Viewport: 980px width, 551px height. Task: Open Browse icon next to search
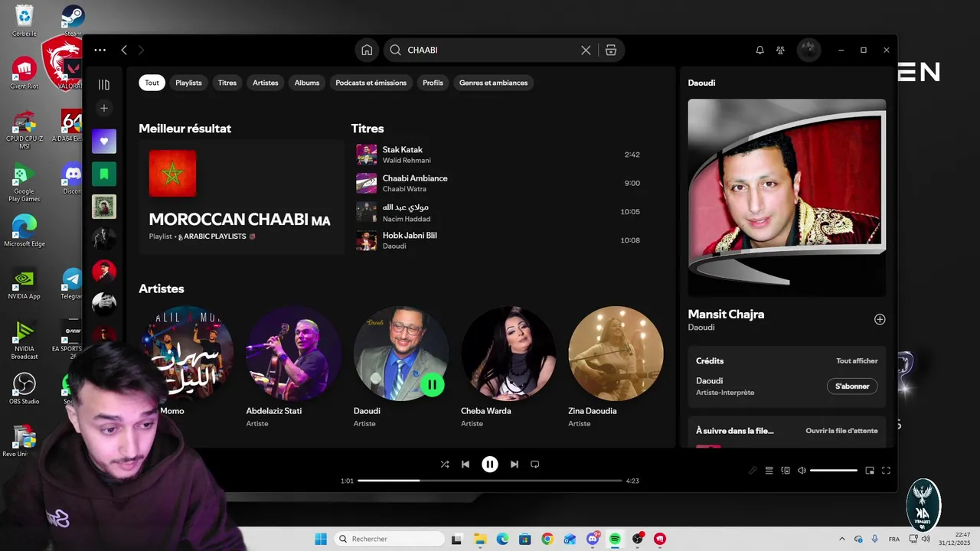click(611, 50)
